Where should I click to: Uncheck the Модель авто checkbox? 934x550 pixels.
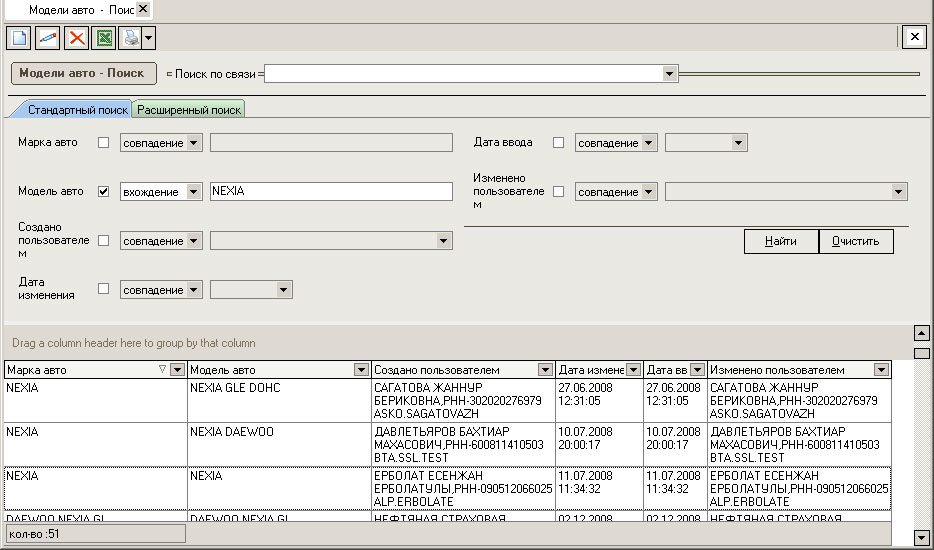pyautogui.click(x=104, y=192)
